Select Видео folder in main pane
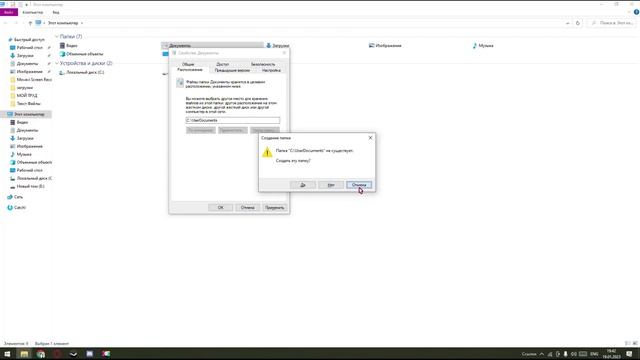This screenshot has height=360, width=640. click(x=69, y=46)
